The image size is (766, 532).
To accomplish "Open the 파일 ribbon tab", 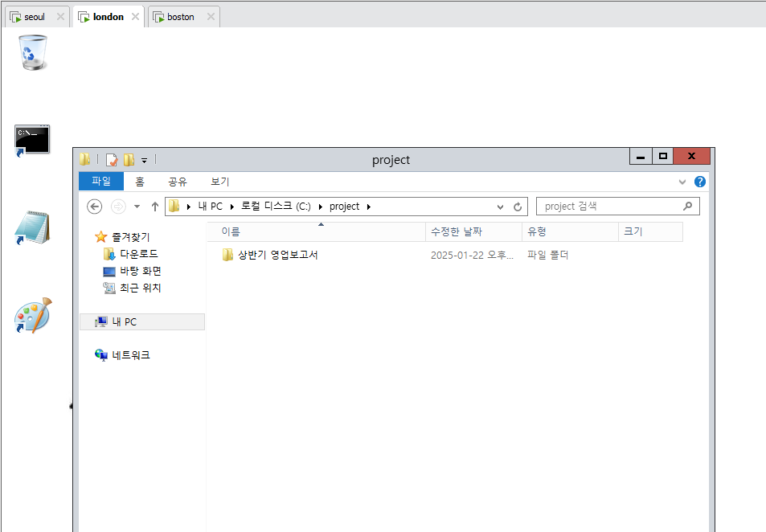I will click(101, 182).
